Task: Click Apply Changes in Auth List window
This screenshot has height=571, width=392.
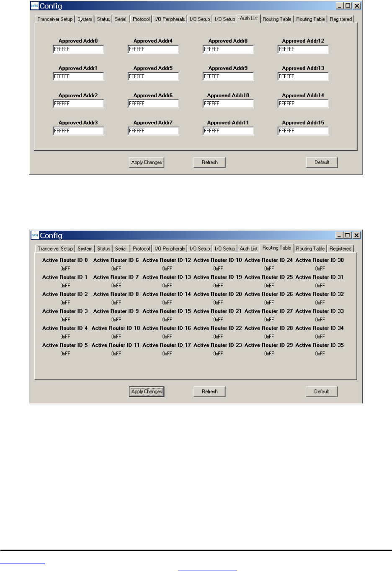Action: 147,163
